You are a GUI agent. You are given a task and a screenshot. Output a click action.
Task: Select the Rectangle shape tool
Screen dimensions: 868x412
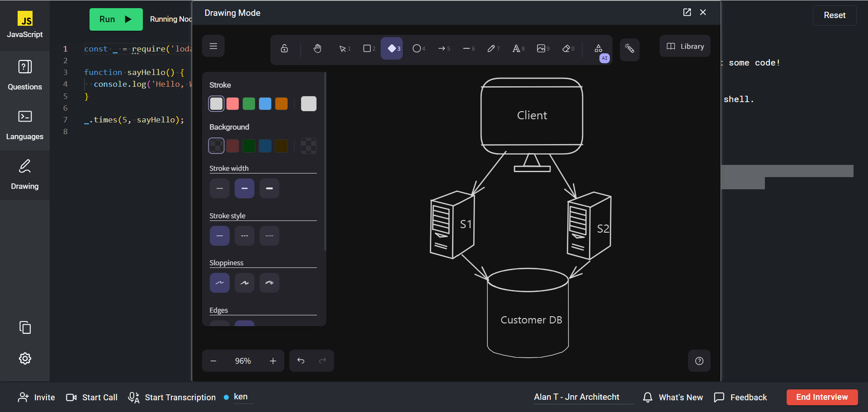pos(368,48)
